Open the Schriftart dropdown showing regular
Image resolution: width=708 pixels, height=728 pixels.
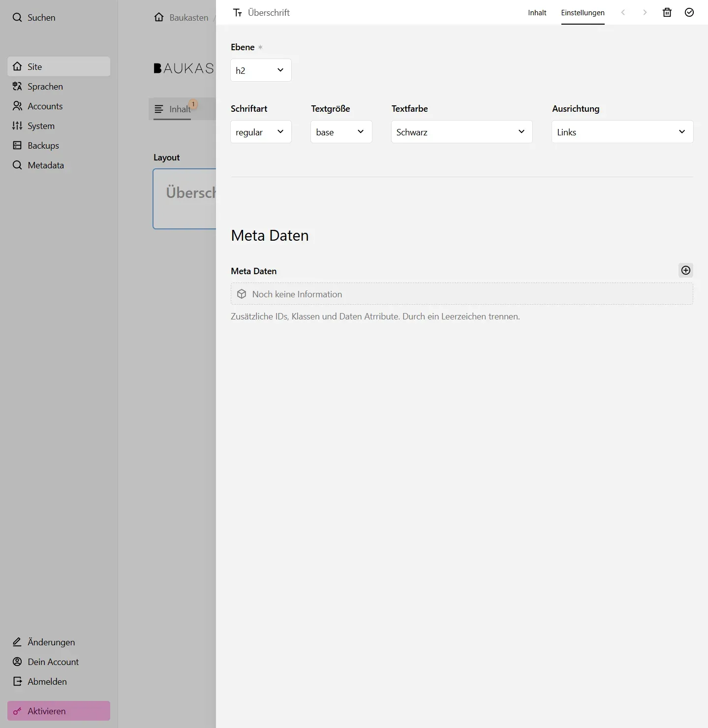tap(261, 131)
